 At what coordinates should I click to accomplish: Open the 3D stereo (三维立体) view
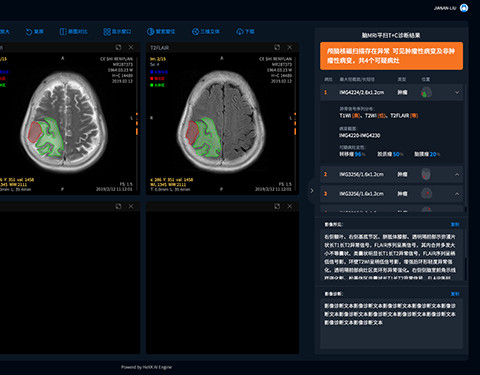pos(206,32)
